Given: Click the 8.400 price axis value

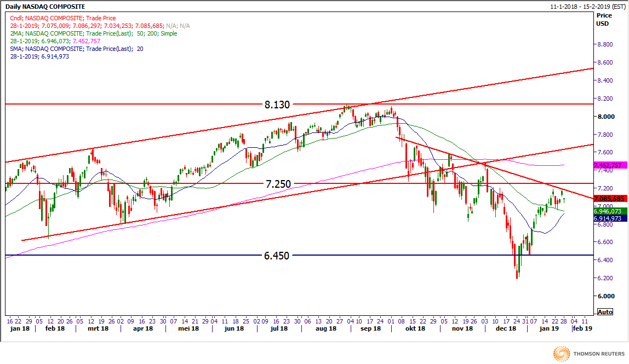Looking at the screenshot, I should (605, 80).
